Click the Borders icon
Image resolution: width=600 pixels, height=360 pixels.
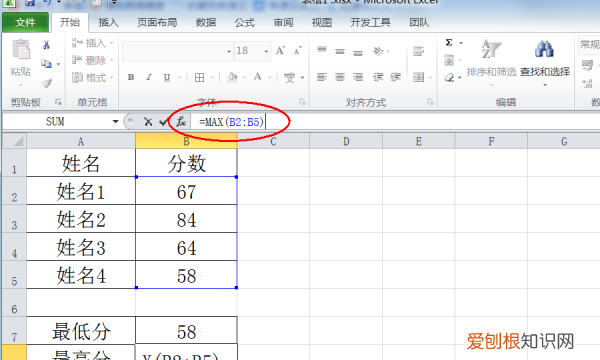[x=199, y=77]
